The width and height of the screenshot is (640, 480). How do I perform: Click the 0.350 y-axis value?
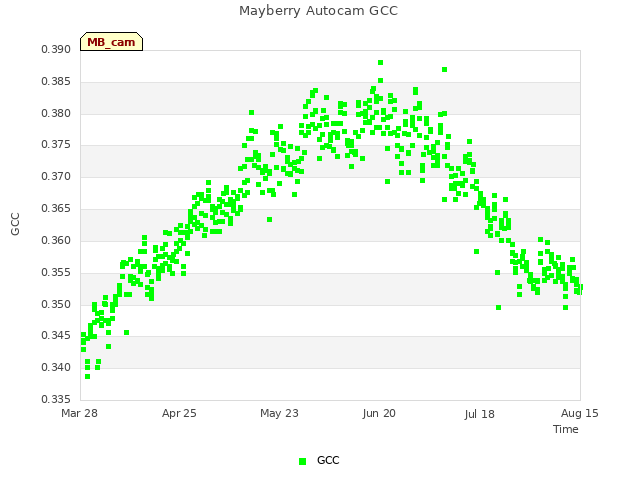click(56, 304)
